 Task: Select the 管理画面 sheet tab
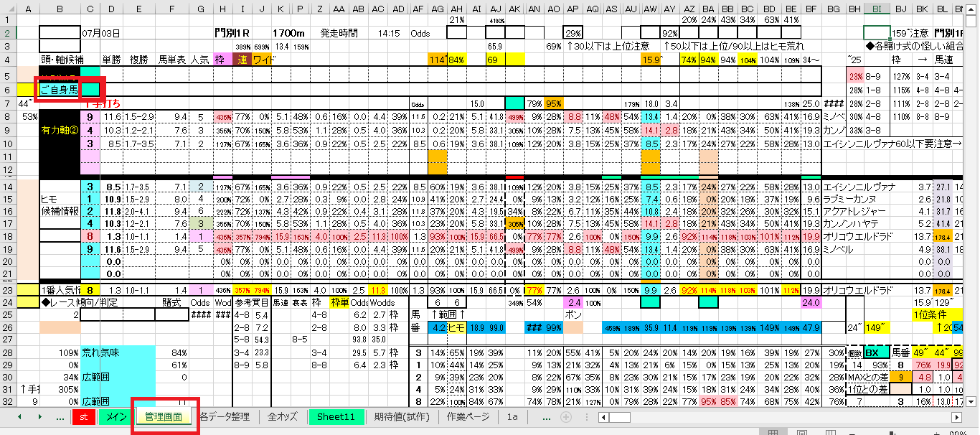[x=164, y=416]
